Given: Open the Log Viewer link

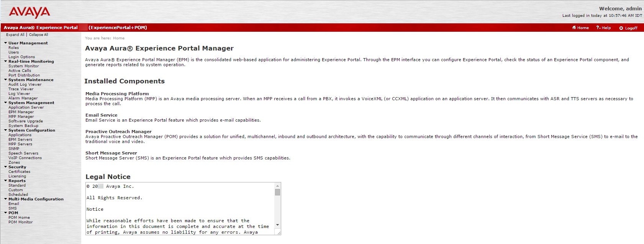Looking at the screenshot, I should [19, 94].
